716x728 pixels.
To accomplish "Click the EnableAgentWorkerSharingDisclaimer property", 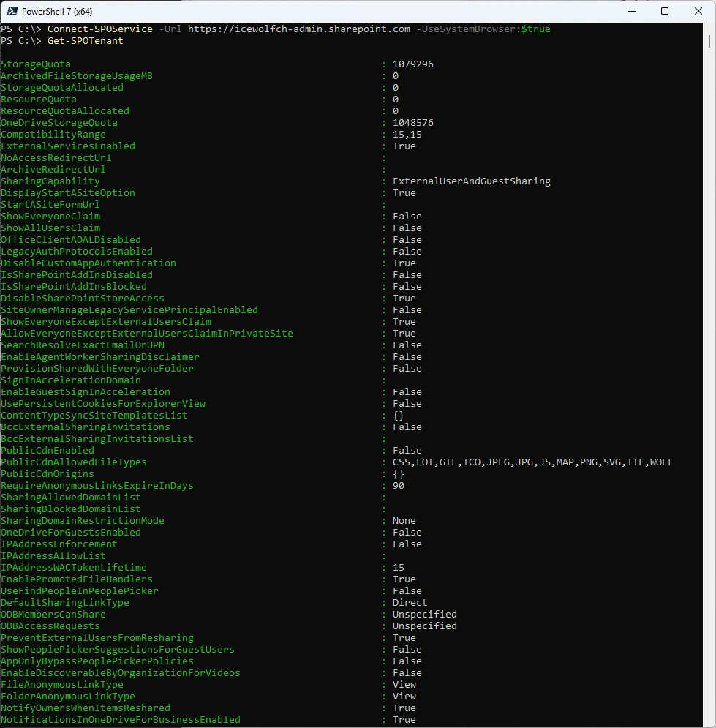I will [99, 356].
